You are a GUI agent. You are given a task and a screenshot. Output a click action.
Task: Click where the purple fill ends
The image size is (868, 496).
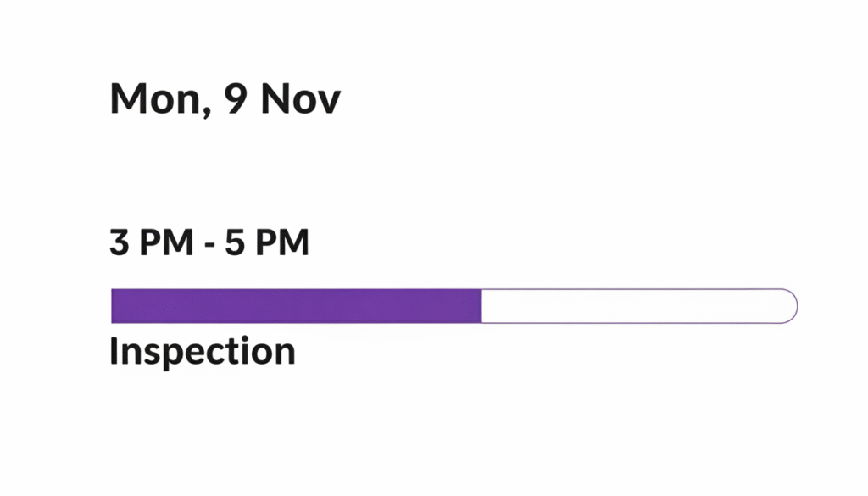coord(480,306)
